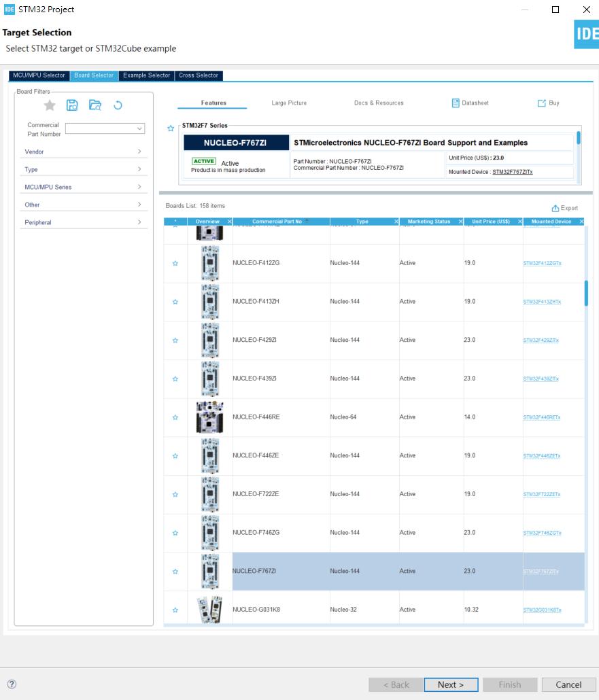
Task: Select the NUCLEO-F722ZE part name
Action: pyautogui.click(x=256, y=494)
